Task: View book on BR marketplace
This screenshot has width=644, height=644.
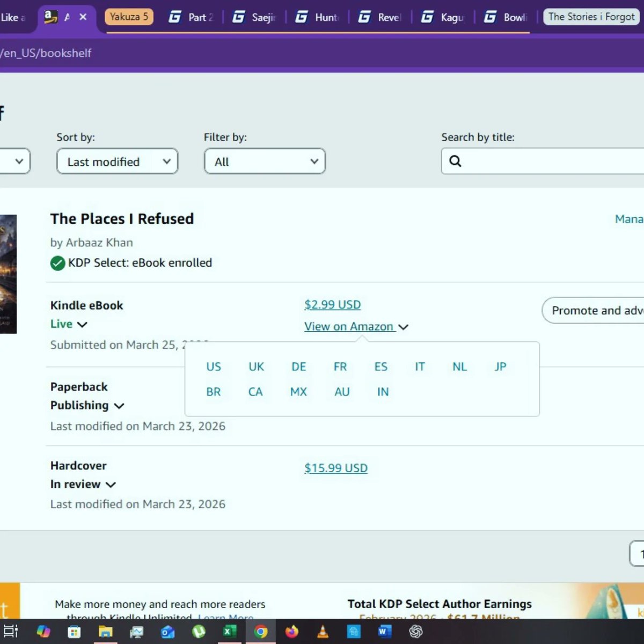Action: pyautogui.click(x=214, y=392)
